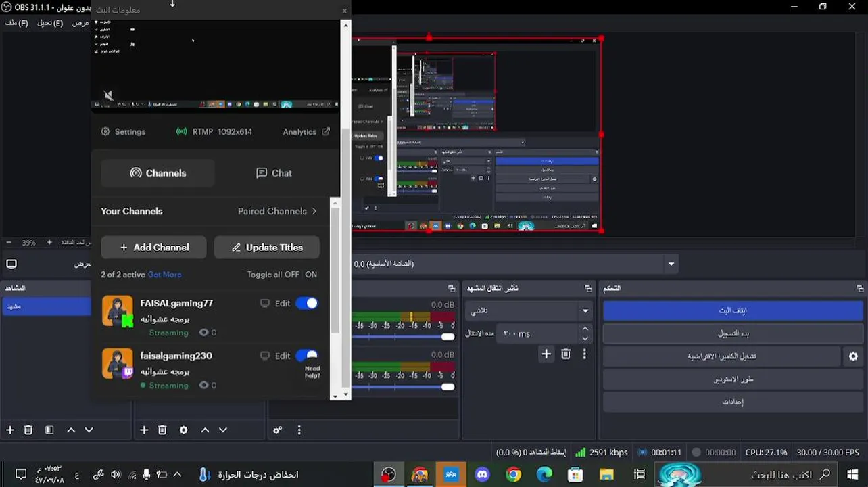Click Studio Mode (طور الاستوديو) button

(733, 379)
